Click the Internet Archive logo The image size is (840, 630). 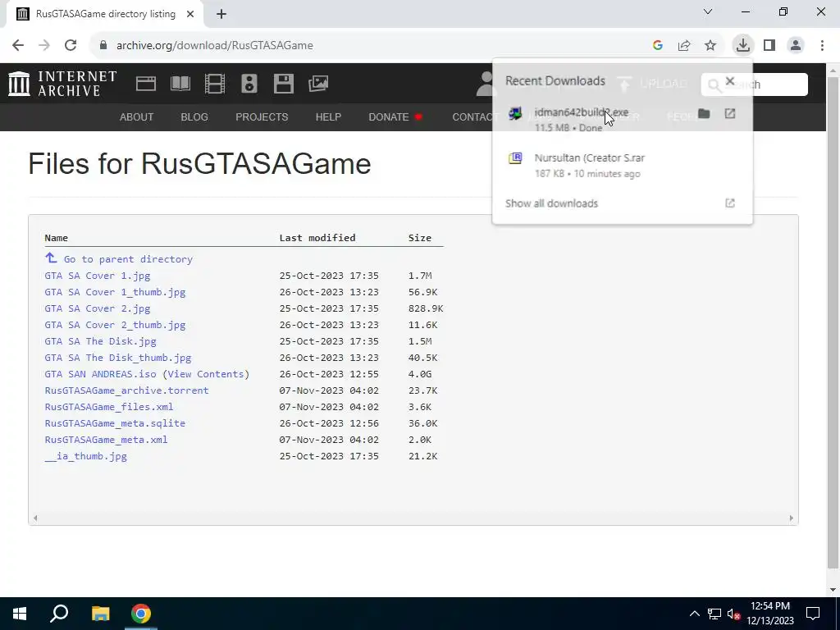62,84
